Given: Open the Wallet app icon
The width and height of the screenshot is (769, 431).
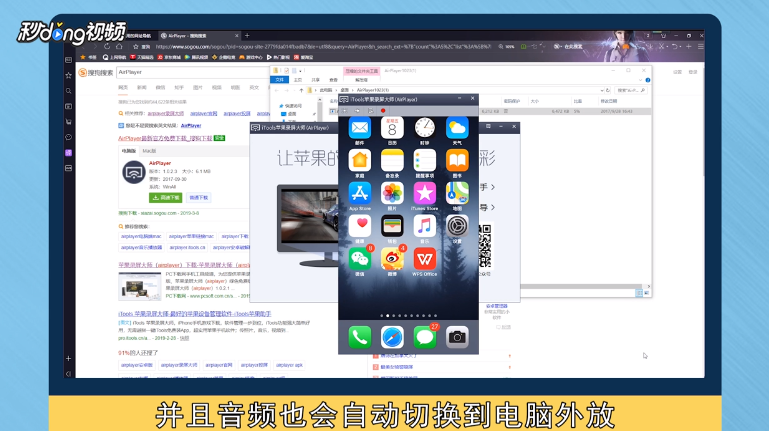Looking at the screenshot, I should click(x=392, y=226).
